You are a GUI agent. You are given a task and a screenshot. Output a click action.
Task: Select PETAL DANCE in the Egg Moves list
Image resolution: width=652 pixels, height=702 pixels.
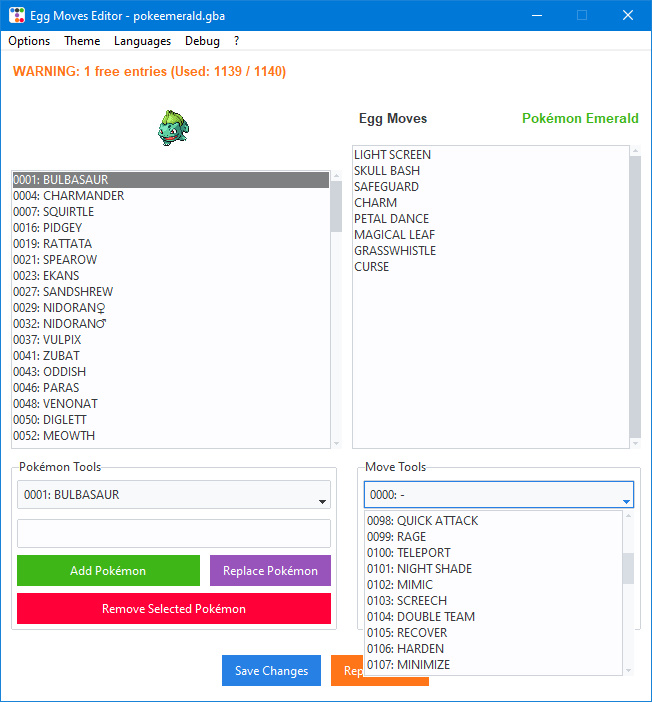[391, 219]
